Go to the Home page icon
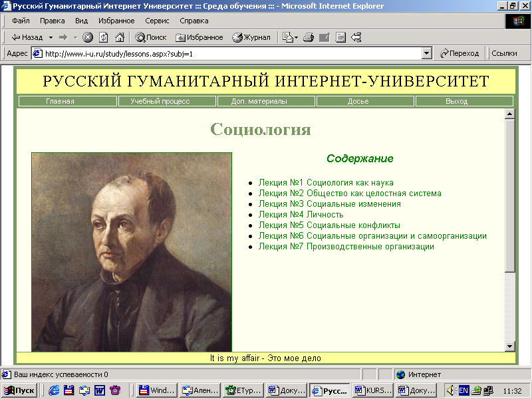This screenshot has width=532, height=399. coord(120,37)
